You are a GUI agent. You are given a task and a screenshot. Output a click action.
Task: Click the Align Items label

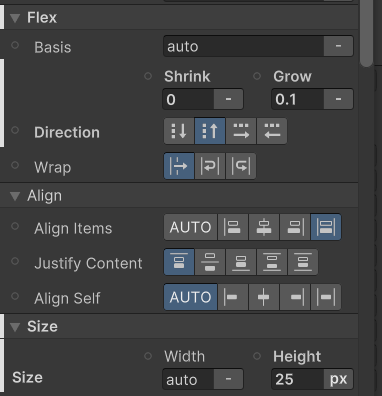[73, 229]
